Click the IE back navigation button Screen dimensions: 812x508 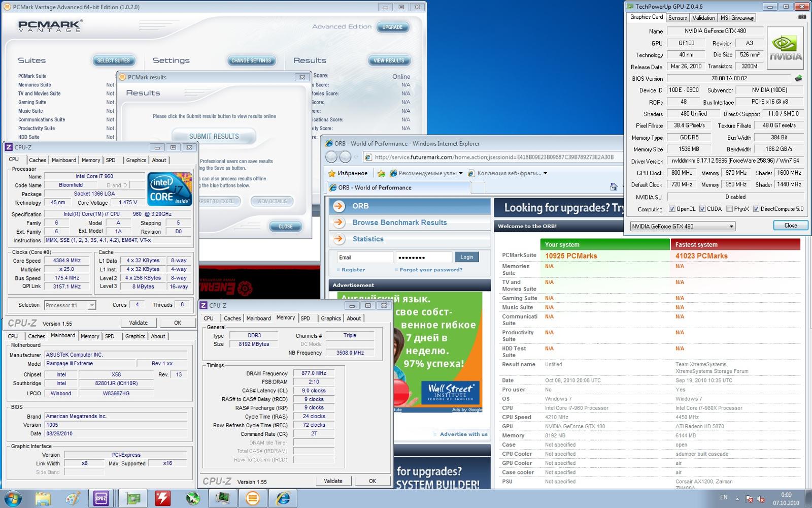[x=331, y=157]
